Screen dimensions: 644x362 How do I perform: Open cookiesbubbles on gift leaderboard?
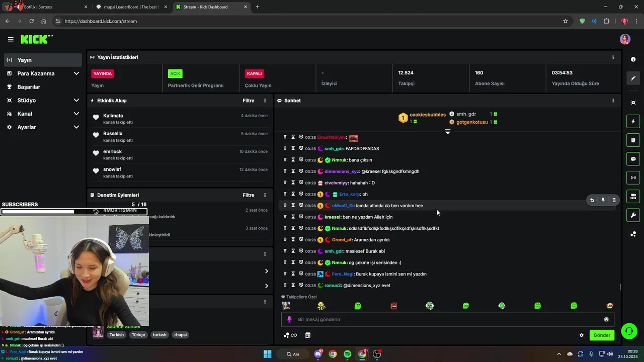point(428,115)
